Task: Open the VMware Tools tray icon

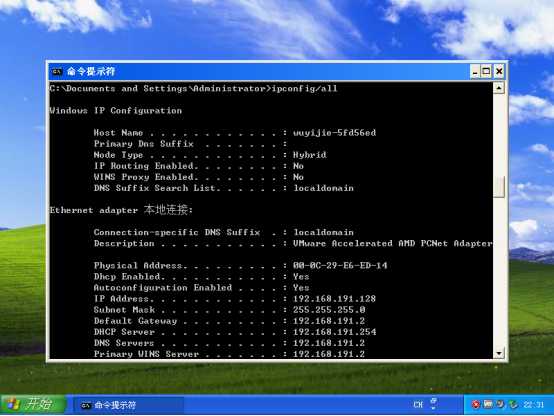Action: coord(488,404)
